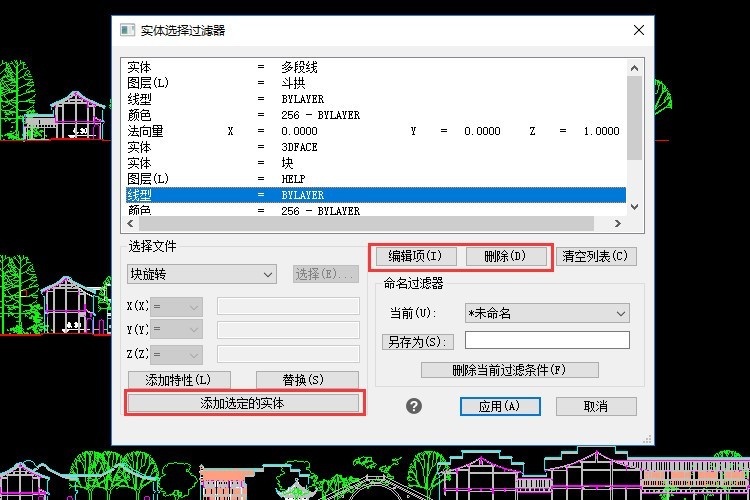The image size is (750, 500).
Task: Select the 实体 = 块 row
Action: (x=375, y=163)
